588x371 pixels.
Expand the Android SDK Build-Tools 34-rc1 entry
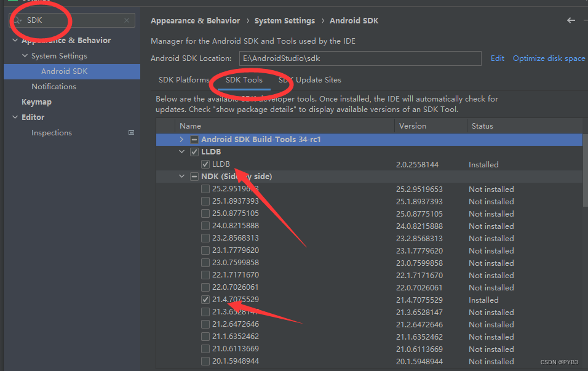(x=181, y=140)
